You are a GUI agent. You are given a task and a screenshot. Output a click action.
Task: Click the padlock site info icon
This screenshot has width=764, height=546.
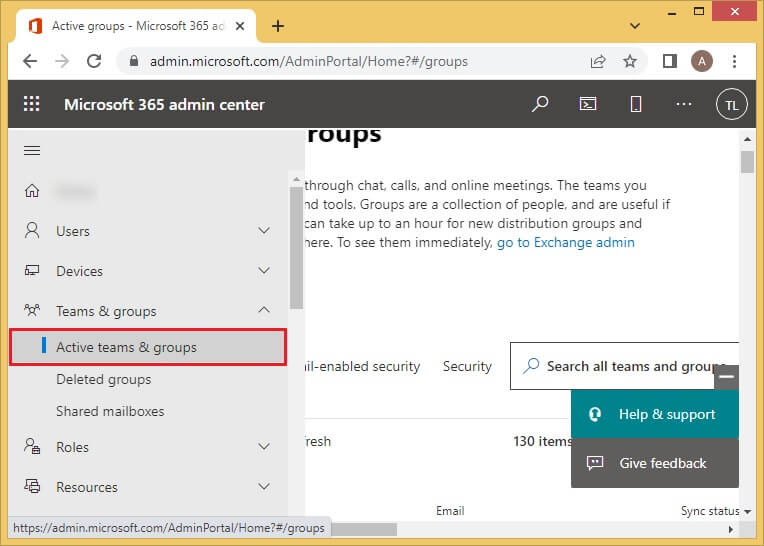pos(134,61)
